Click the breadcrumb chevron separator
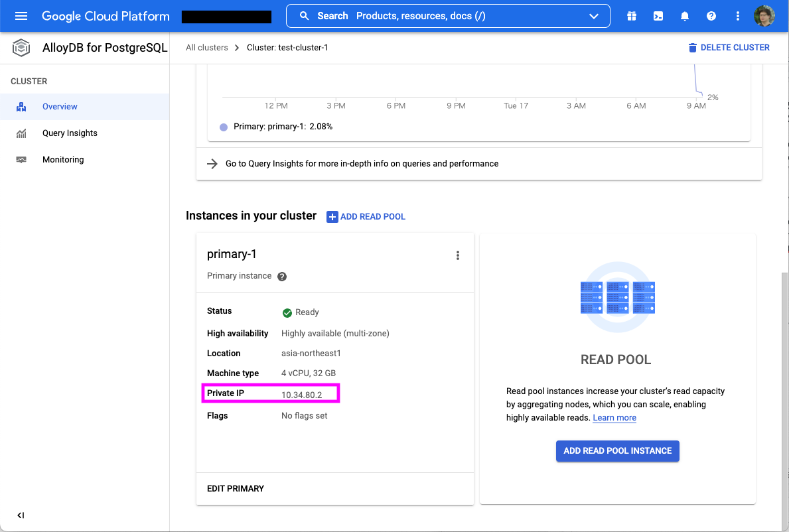 237,48
